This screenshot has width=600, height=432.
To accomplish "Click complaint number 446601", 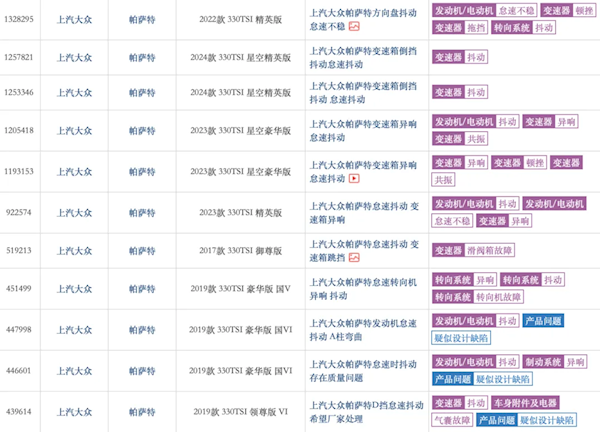I will (x=19, y=370).
